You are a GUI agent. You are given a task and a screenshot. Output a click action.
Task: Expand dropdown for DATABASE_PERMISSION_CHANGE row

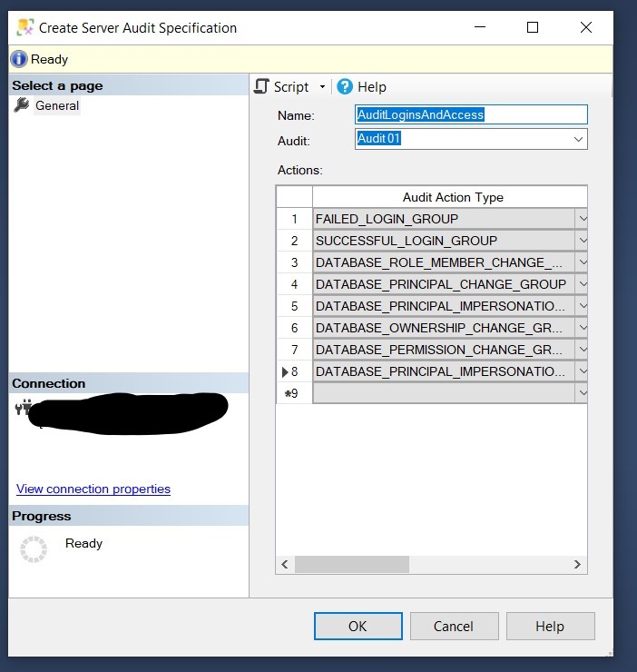point(582,350)
